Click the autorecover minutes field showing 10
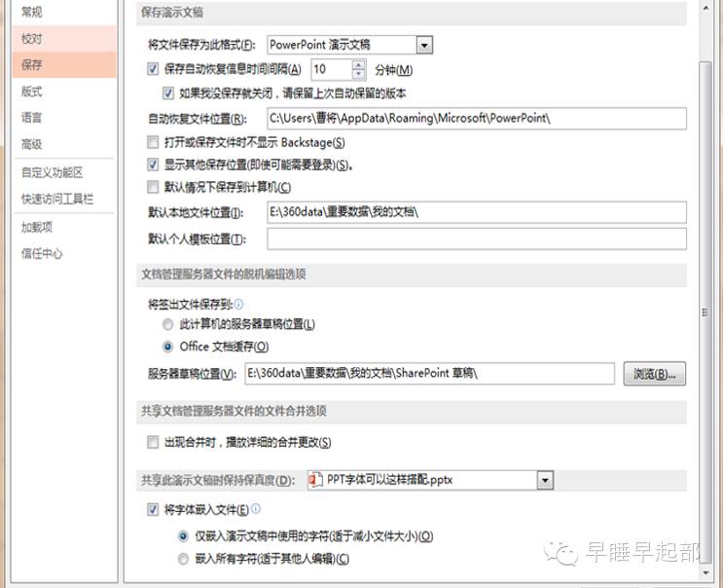This screenshot has height=588, width=723. tap(332, 70)
